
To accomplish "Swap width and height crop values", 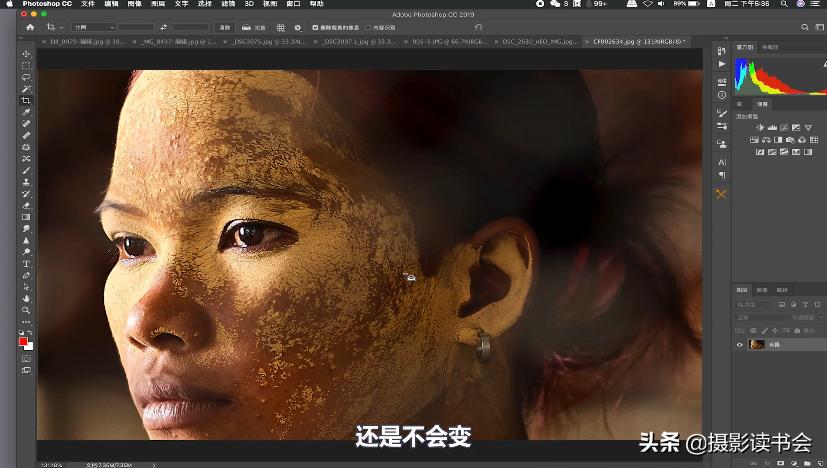I will tap(164, 27).
